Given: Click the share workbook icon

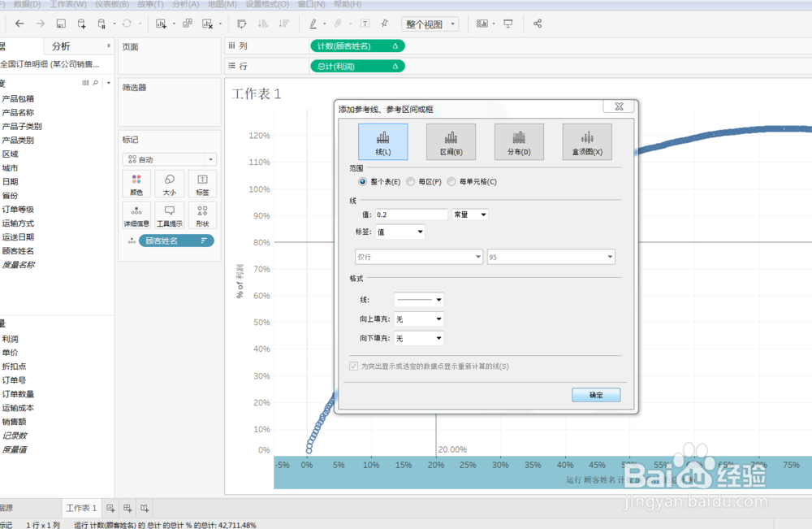Looking at the screenshot, I should (x=538, y=24).
